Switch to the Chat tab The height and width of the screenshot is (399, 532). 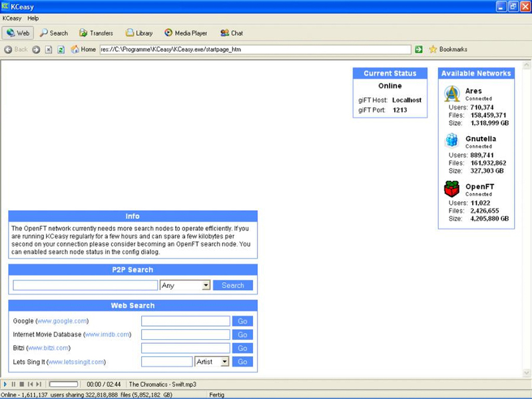[232, 33]
